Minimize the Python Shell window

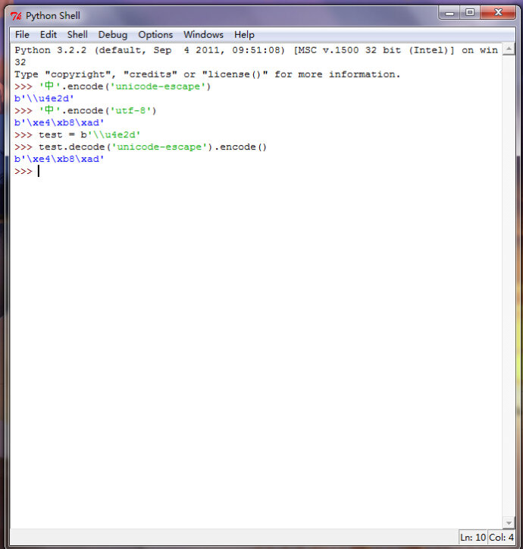pos(449,13)
